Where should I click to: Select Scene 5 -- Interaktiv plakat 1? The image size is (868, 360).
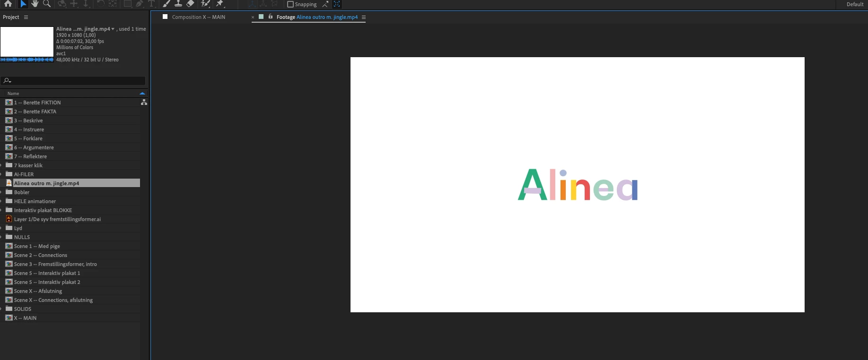point(47,273)
